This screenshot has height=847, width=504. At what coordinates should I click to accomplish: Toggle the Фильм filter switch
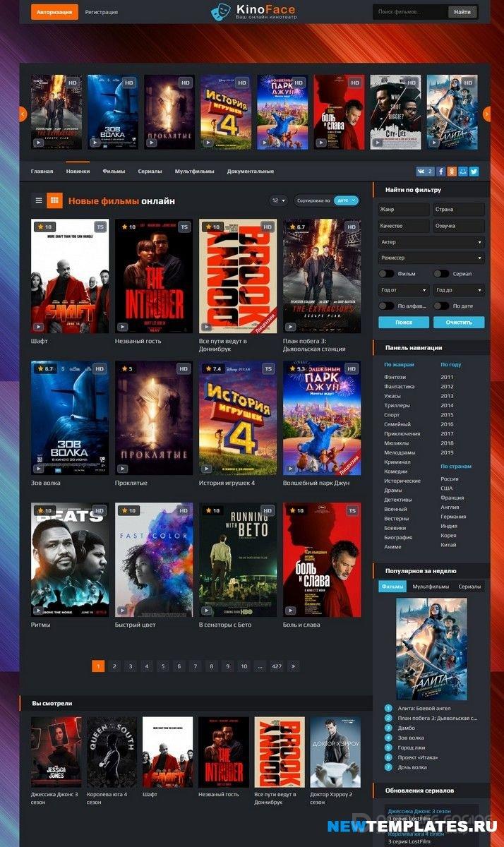pos(386,274)
